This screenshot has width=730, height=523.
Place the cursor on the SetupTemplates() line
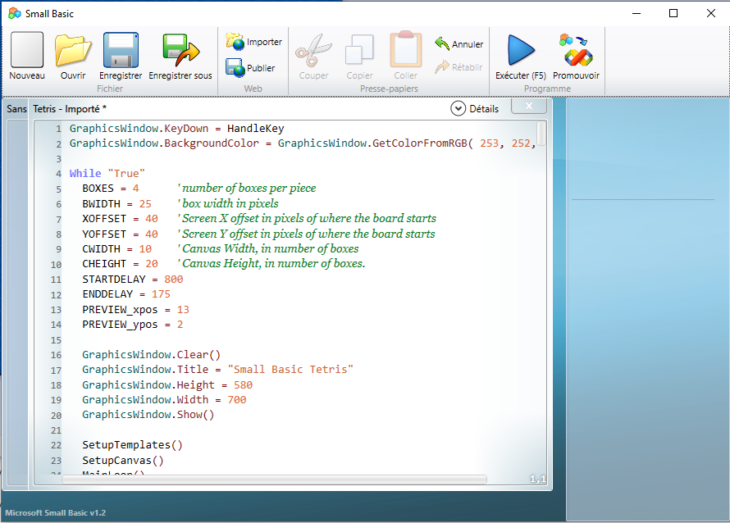point(132,444)
